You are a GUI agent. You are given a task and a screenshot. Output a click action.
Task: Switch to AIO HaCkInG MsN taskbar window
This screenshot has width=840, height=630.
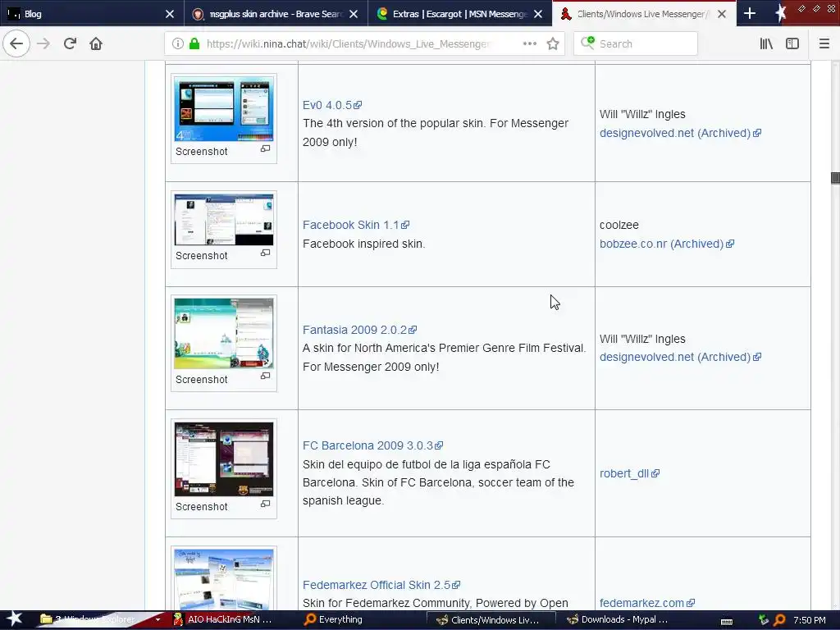223,620
